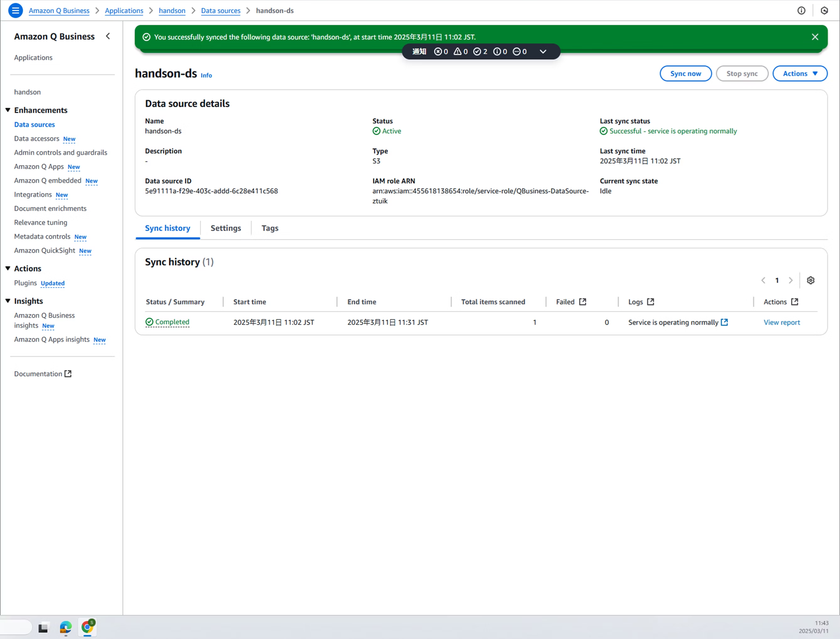The image size is (840, 639).
Task: Dismiss the green sync success banner
Action: click(x=815, y=37)
